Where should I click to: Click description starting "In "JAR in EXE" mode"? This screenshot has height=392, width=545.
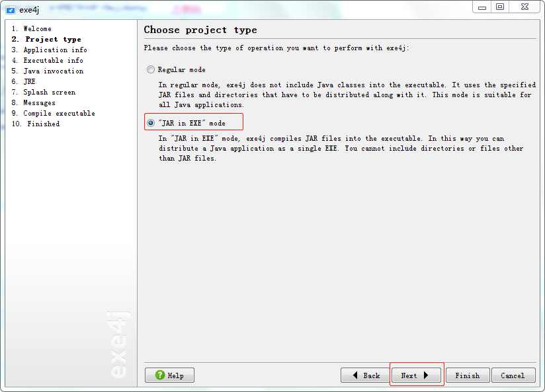pyautogui.click(x=341, y=148)
